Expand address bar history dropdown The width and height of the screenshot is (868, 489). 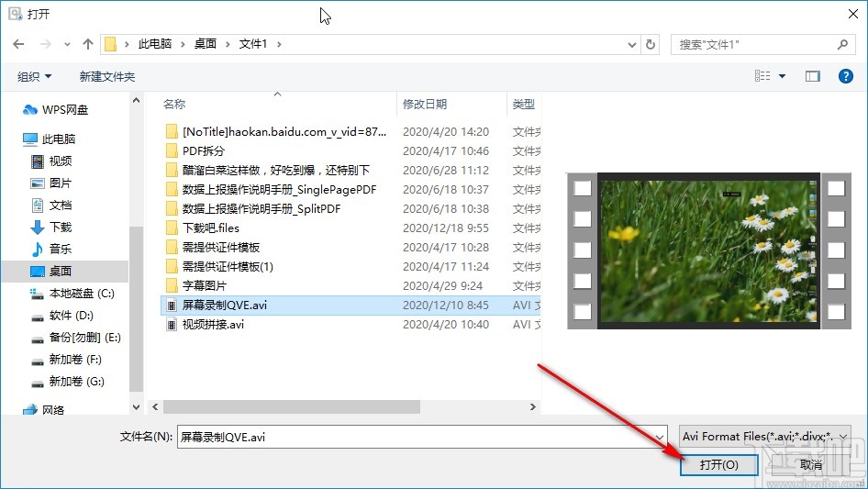(632, 44)
